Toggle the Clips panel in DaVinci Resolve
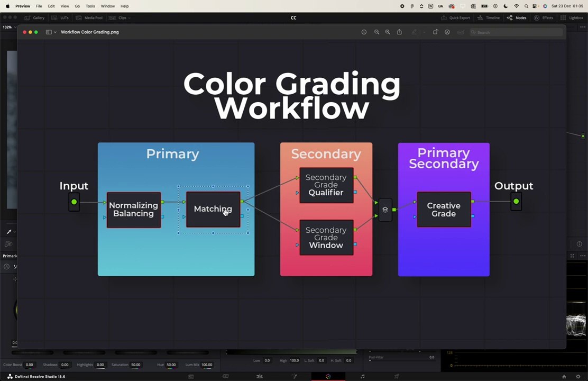This screenshot has width=588, height=381. pyautogui.click(x=118, y=17)
